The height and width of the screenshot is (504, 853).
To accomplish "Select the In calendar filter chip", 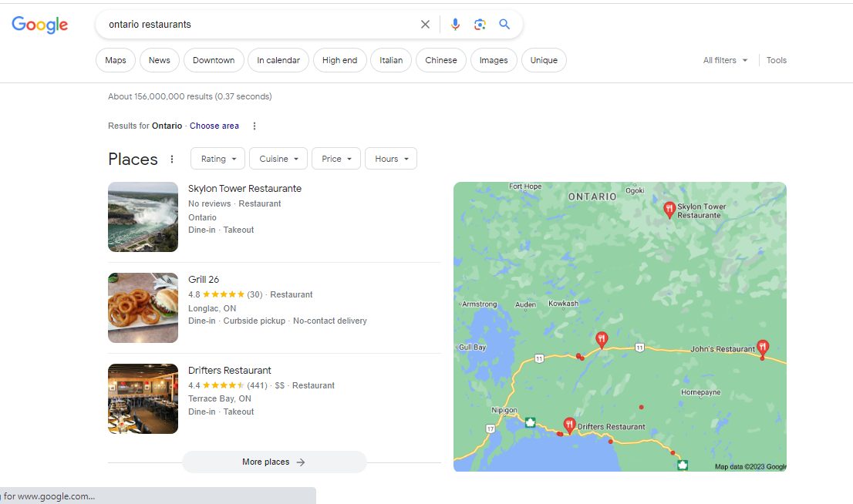I will point(278,60).
